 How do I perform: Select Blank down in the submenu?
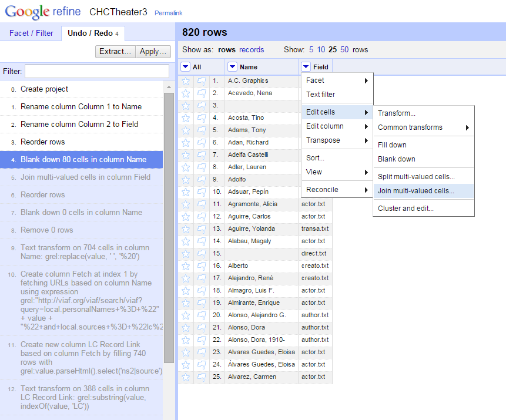pos(423,159)
